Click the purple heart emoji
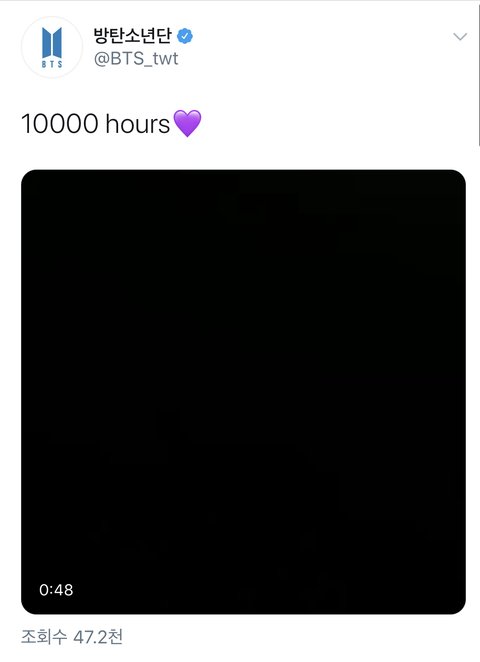This screenshot has height=662, width=480. click(x=187, y=123)
